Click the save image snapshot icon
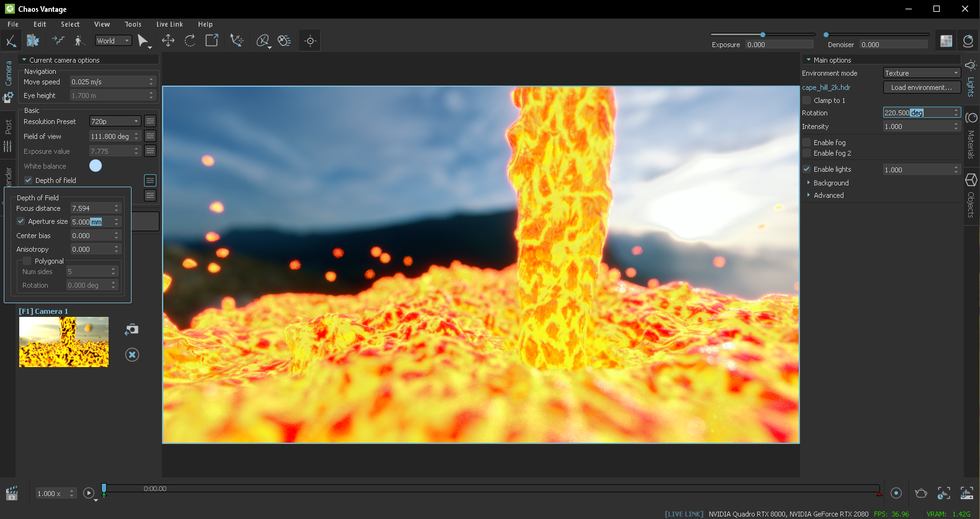The image size is (980, 519). pyautogui.click(x=967, y=493)
